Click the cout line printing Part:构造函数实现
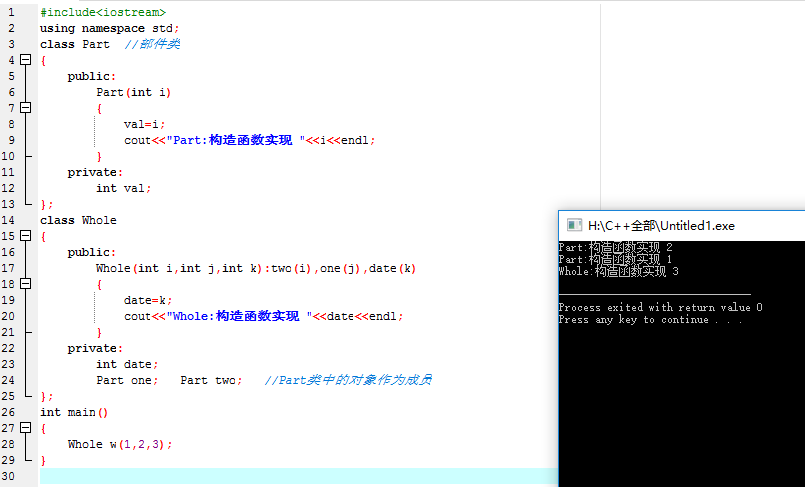Viewport: 805px width, 487px height. (250, 140)
